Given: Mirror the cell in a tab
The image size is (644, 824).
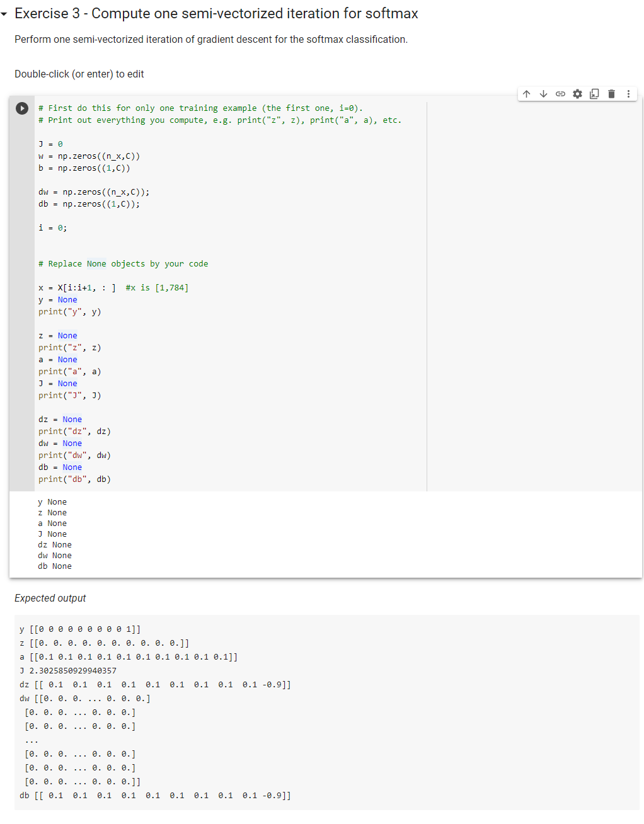Looking at the screenshot, I should (594, 93).
